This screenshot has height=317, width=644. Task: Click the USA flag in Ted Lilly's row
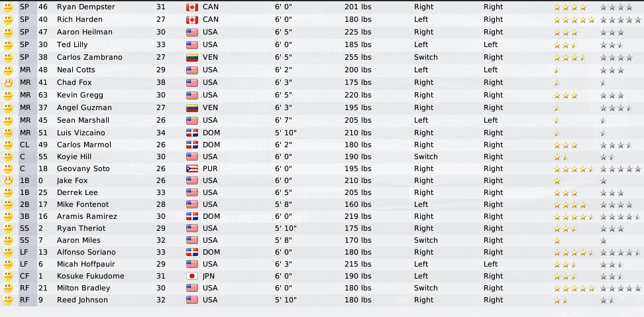pos(192,45)
